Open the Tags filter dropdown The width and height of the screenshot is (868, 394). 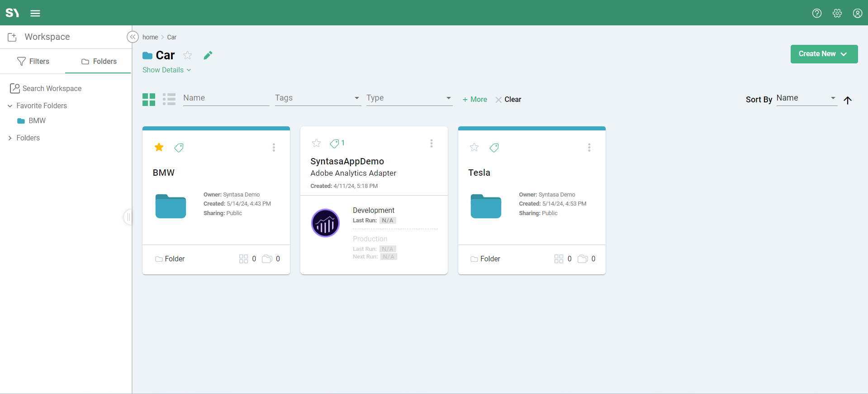[x=318, y=98]
